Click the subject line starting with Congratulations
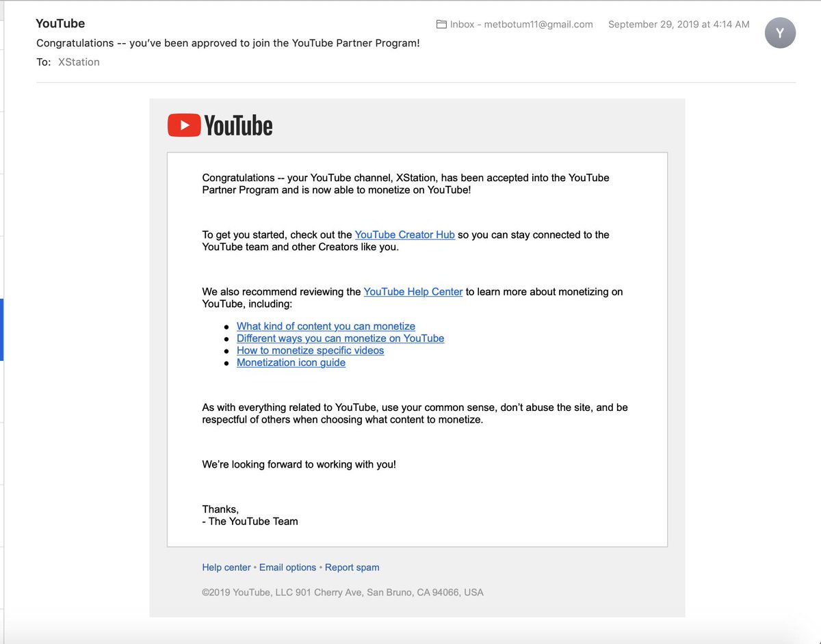Screen dimensions: 821x644 click(x=228, y=43)
